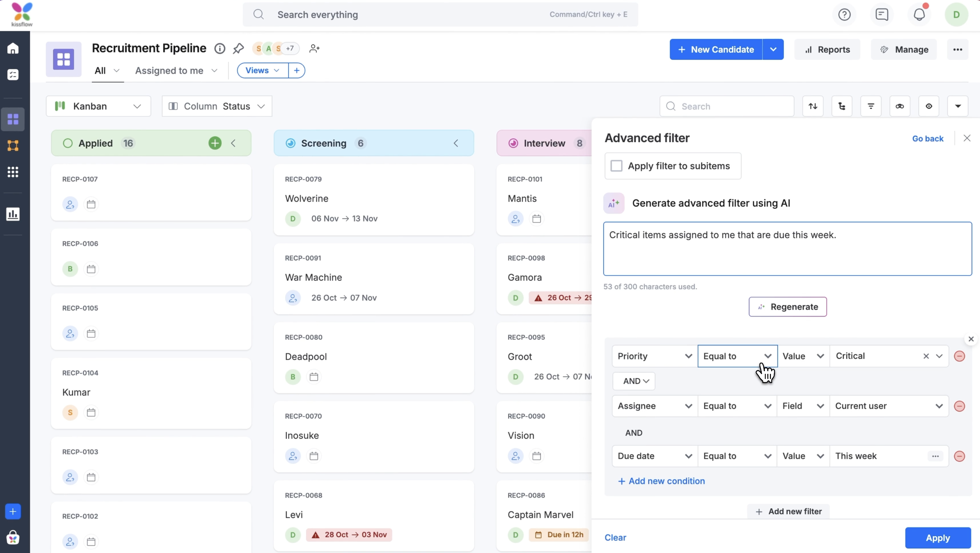Open notifications bell icon
This screenshot has width=980, height=553.
pos(919,15)
